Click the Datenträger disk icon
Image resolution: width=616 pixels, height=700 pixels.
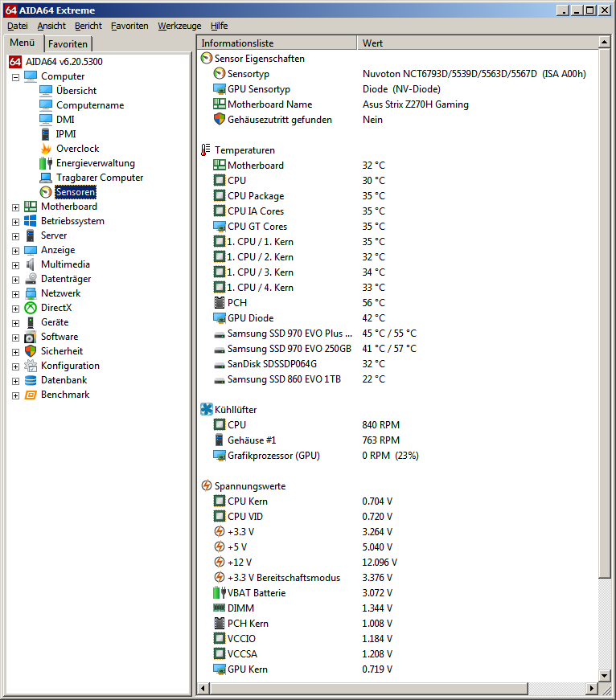31,279
